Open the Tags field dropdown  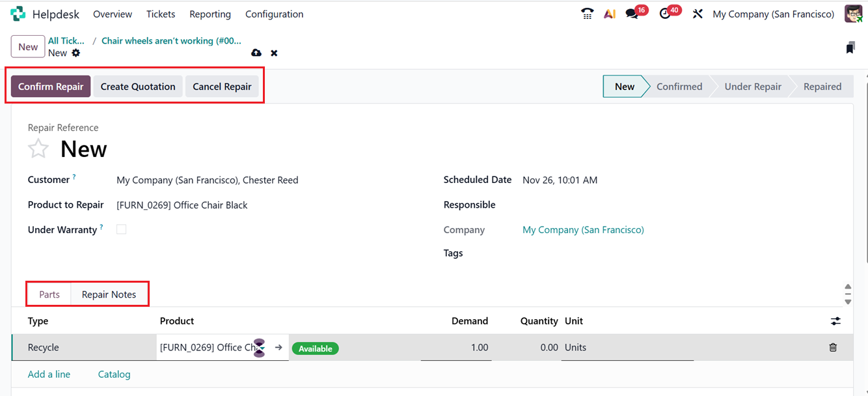[553, 253]
